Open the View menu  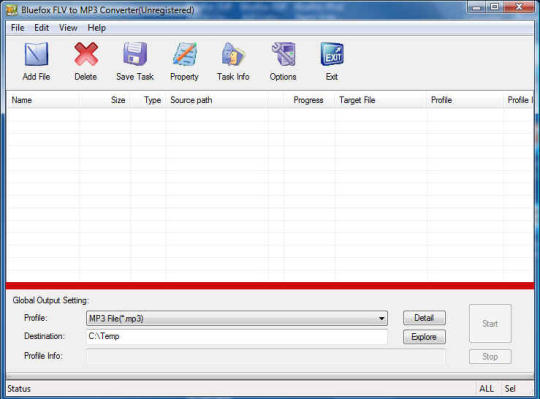[x=68, y=28]
